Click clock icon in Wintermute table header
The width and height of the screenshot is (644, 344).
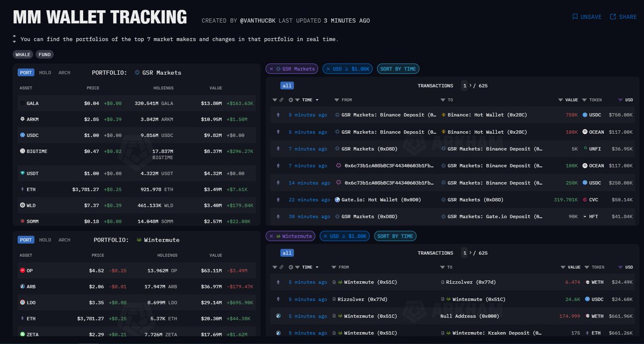(x=291, y=267)
